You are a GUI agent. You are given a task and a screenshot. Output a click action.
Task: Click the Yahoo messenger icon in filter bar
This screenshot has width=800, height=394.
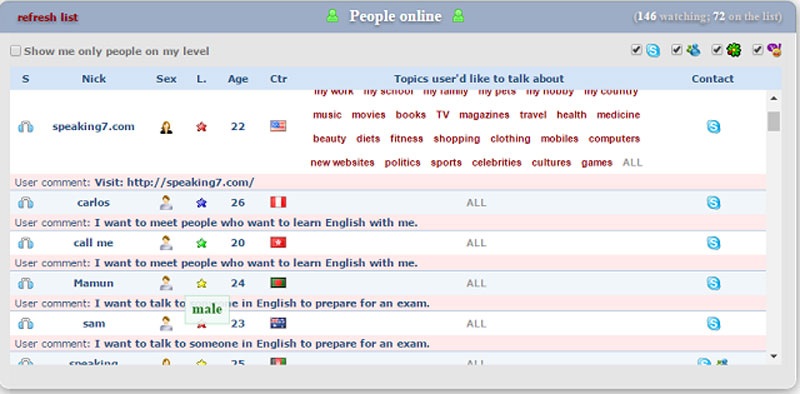coord(774,50)
